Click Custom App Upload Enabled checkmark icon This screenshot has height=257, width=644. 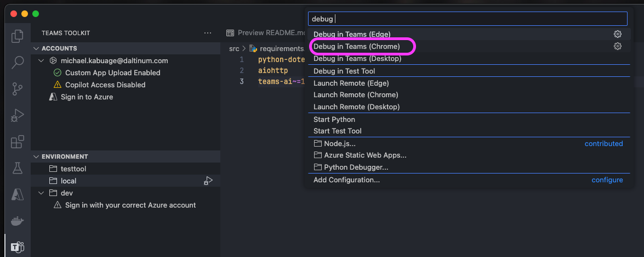pos(58,73)
